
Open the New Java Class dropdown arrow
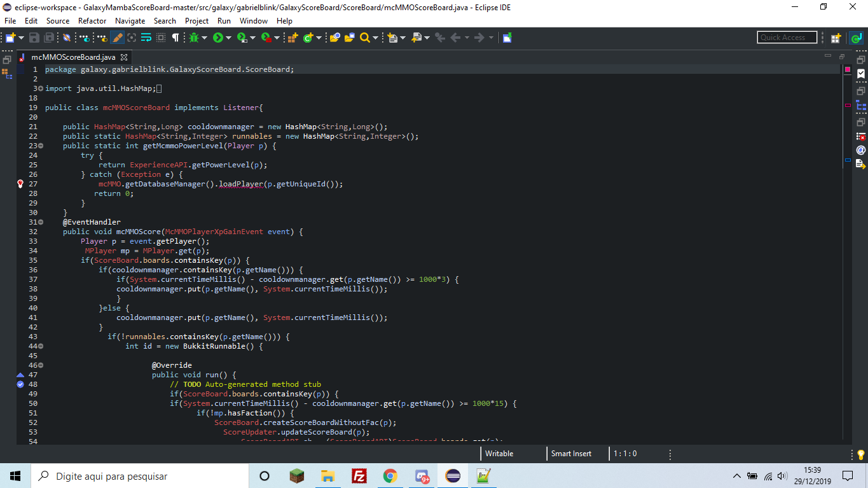318,38
